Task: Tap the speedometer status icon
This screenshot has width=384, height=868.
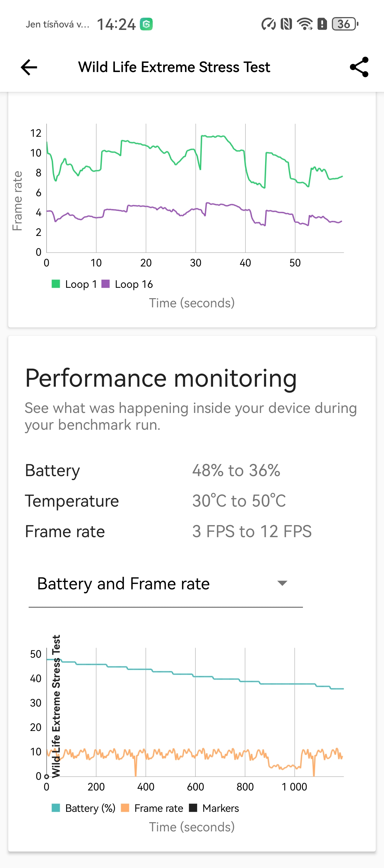Action: click(x=268, y=24)
